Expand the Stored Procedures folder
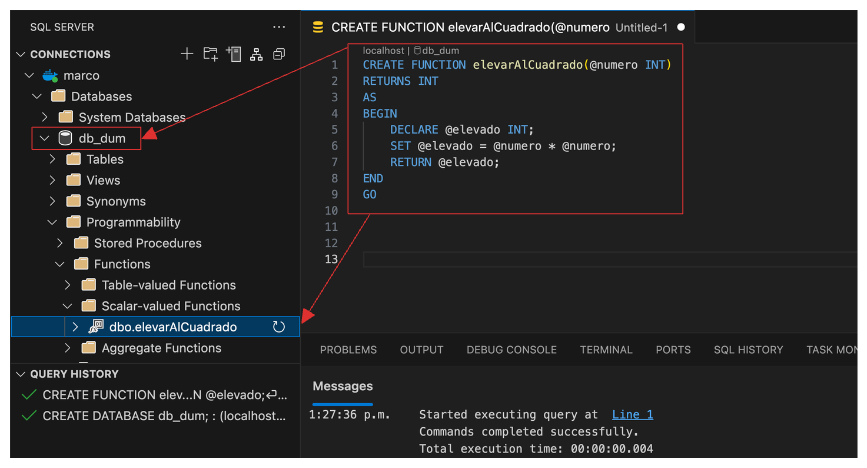Image resolution: width=867 pixels, height=468 pixels. click(61, 243)
